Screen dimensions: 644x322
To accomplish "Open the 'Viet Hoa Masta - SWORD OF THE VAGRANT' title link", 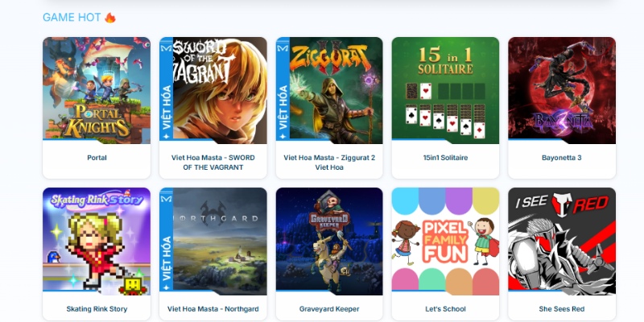I will point(213,163).
